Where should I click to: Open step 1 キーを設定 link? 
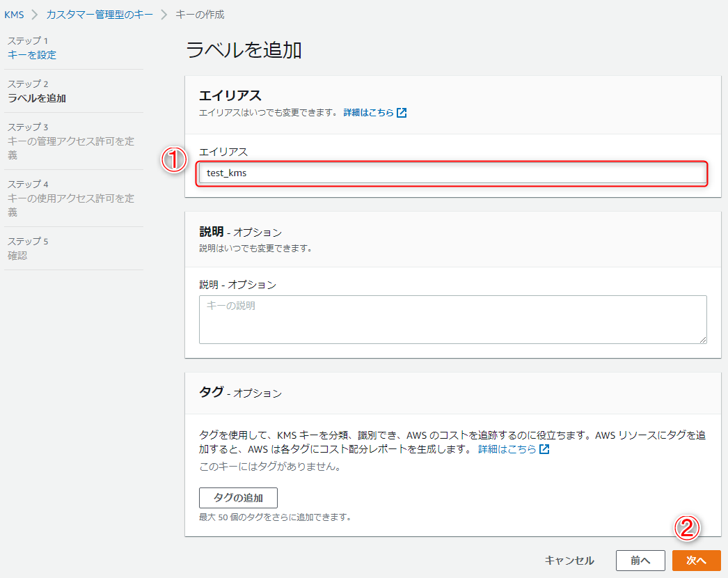tap(31, 55)
